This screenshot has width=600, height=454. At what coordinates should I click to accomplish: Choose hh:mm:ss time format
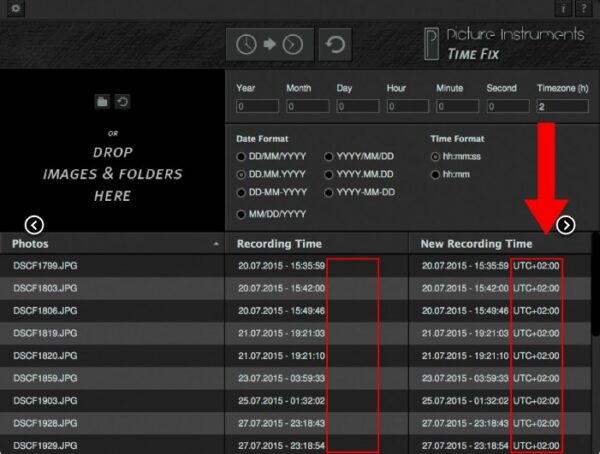click(456, 156)
